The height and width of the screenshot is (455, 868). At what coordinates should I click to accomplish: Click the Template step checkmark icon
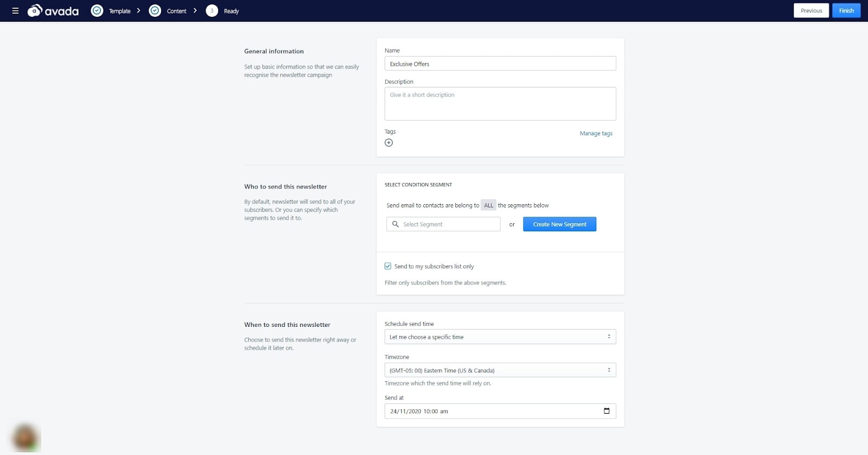click(97, 11)
